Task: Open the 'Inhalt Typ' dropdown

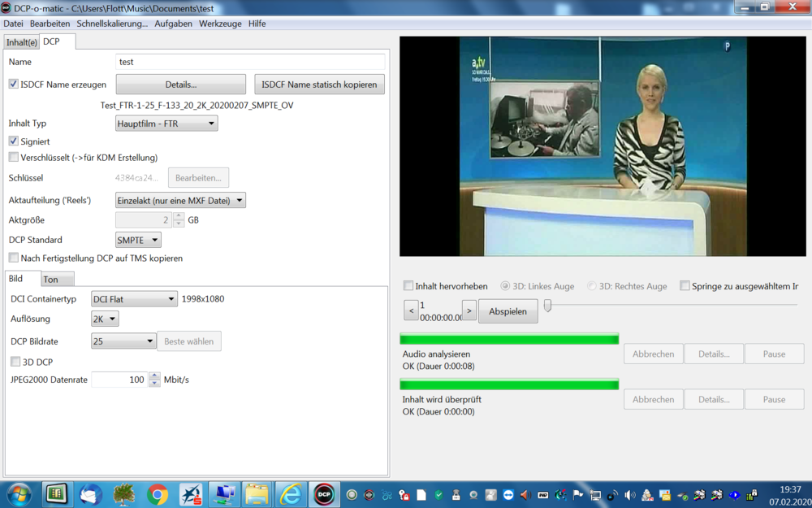Action: click(x=166, y=124)
